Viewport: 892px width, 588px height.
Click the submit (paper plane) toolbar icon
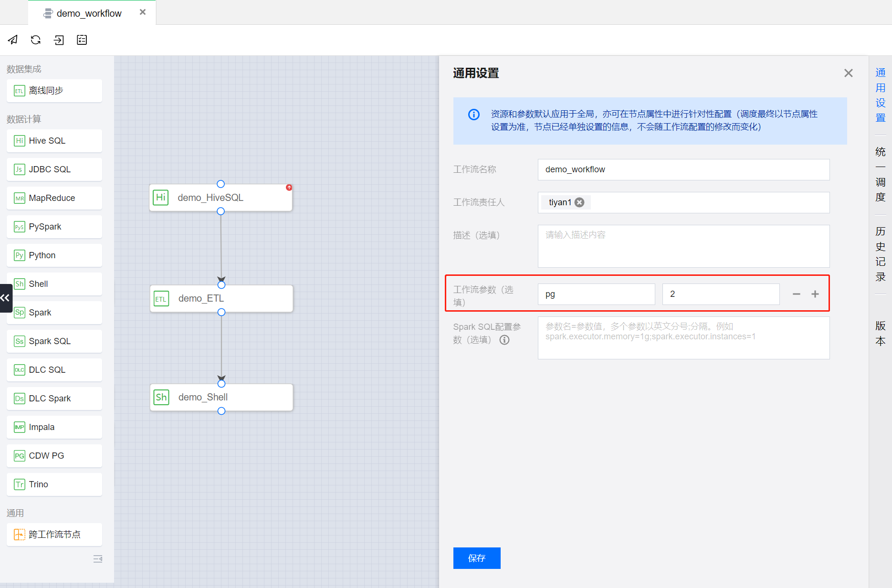coord(13,40)
